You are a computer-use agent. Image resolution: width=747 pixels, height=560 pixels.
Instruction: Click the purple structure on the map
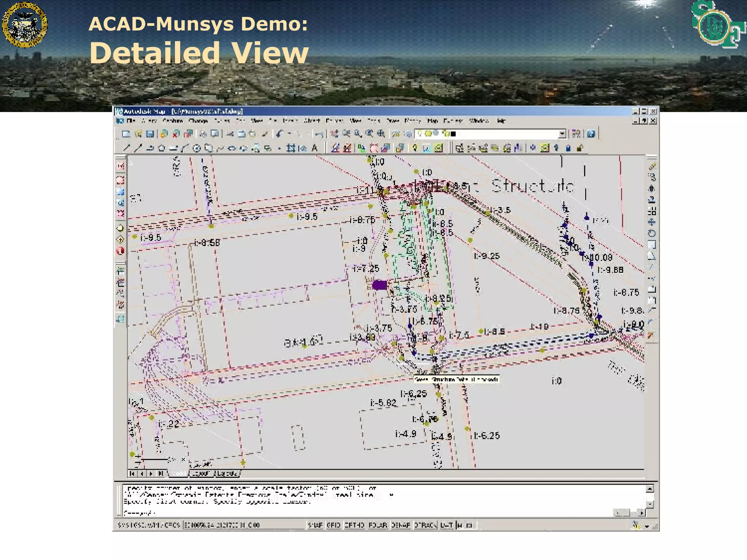point(379,285)
